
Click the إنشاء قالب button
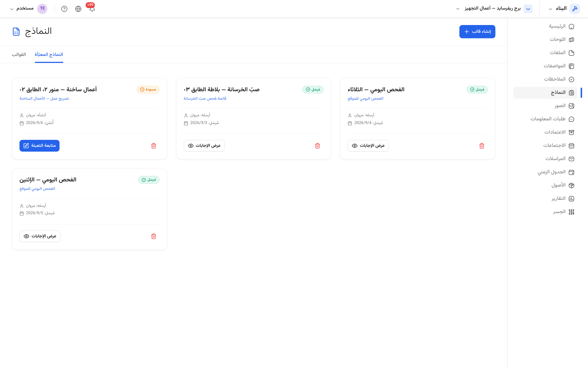tap(477, 32)
